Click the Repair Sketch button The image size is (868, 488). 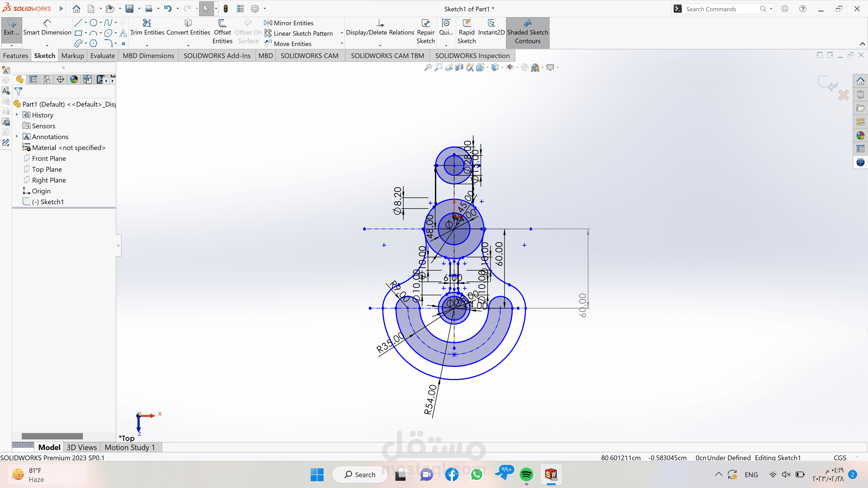coord(426,32)
